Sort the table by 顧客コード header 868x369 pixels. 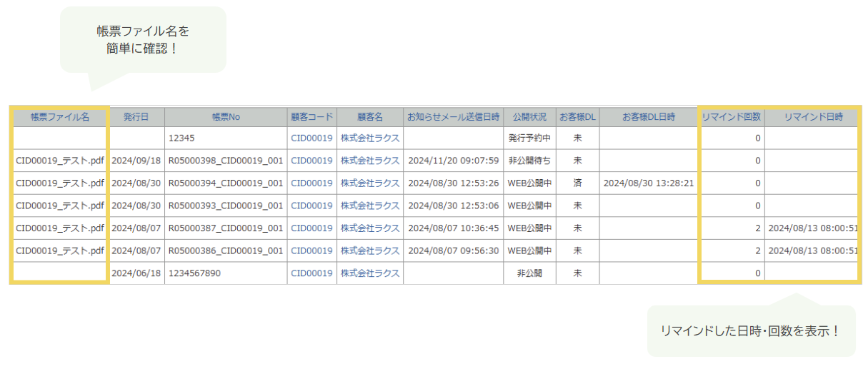click(311, 117)
